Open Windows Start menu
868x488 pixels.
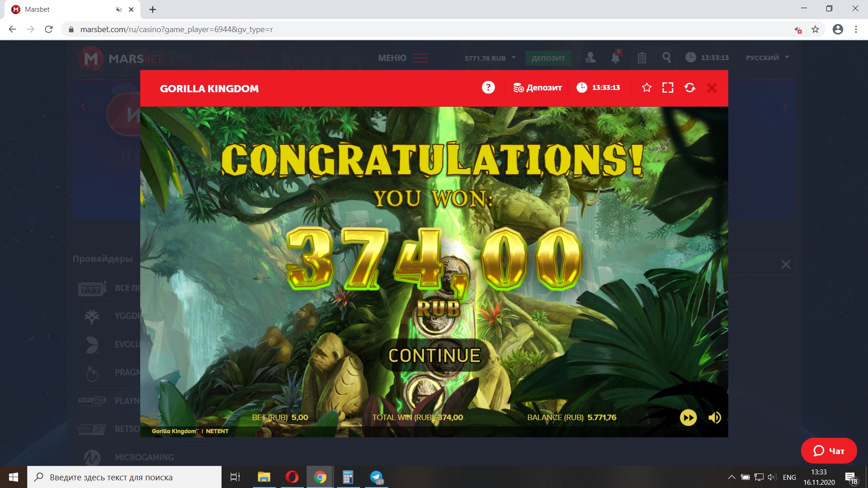[x=14, y=477]
